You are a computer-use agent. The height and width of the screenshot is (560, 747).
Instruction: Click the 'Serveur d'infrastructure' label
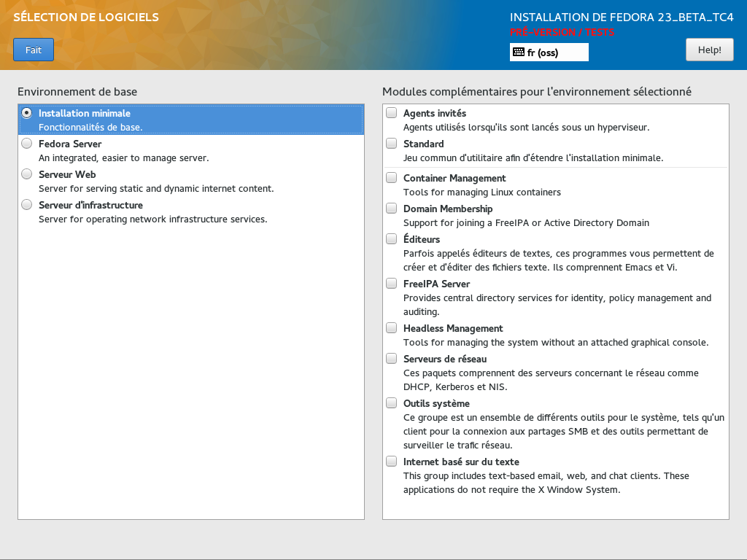(90, 205)
